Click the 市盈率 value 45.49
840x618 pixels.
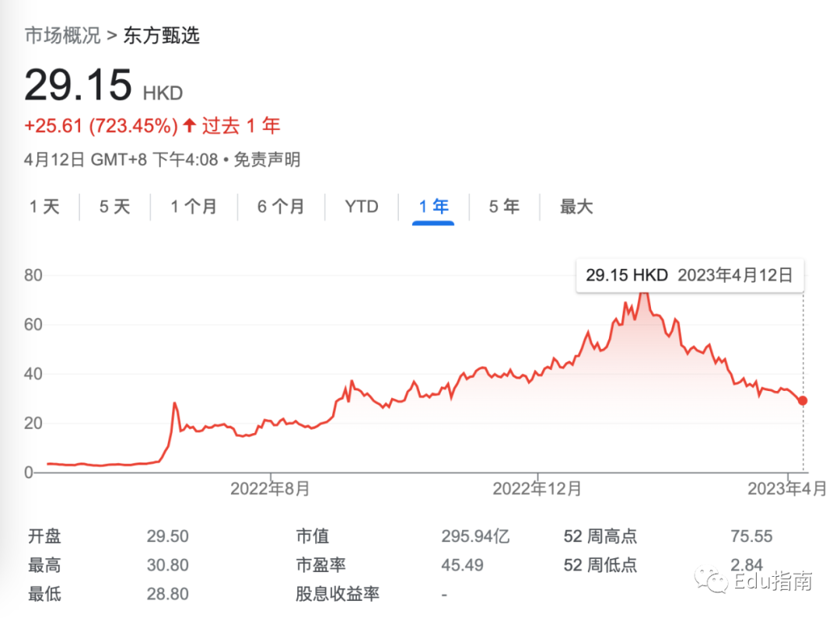click(462, 565)
